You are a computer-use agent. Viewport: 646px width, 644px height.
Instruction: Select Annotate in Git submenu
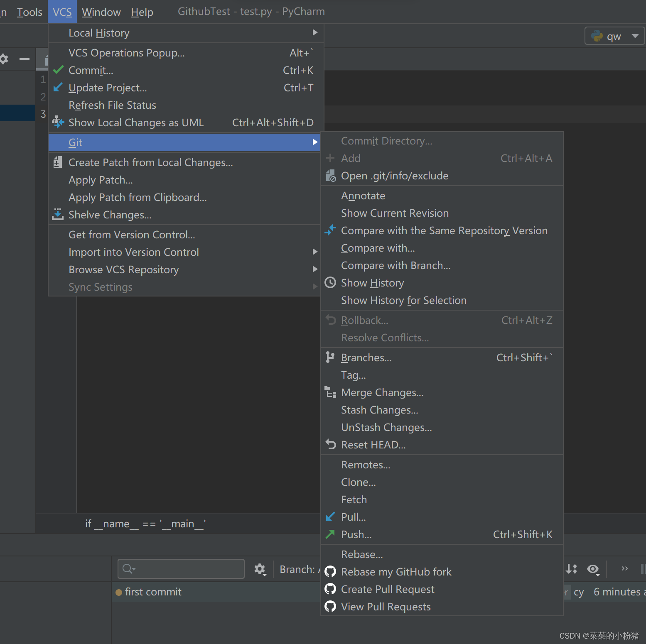coord(442,196)
